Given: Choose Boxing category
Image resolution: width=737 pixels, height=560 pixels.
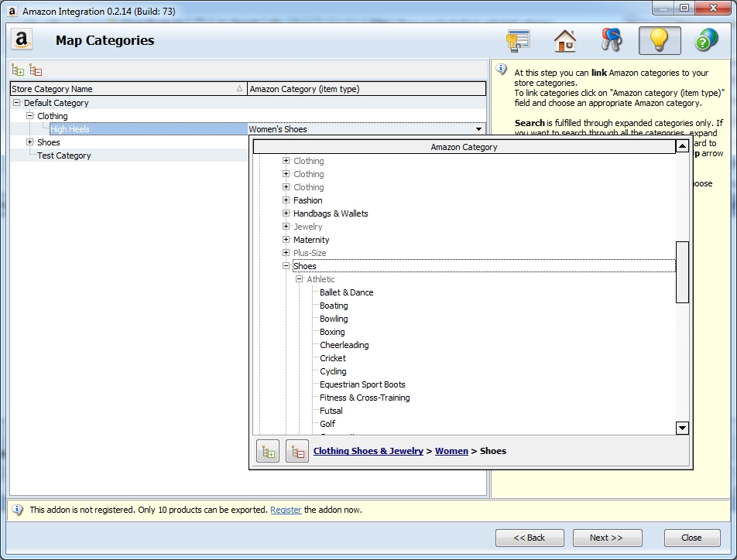Looking at the screenshot, I should (x=332, y=332).
